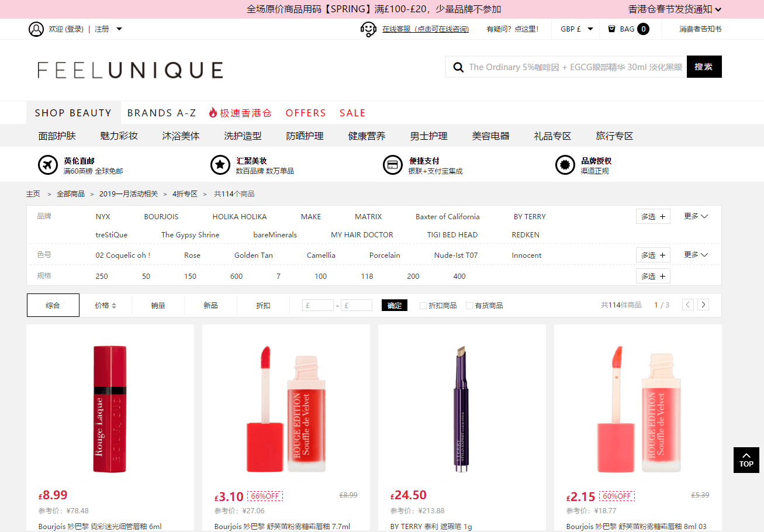This screenshot has width=764, height=532.
Task: Open 健康营养 category menu
Action: pos(367,136)
